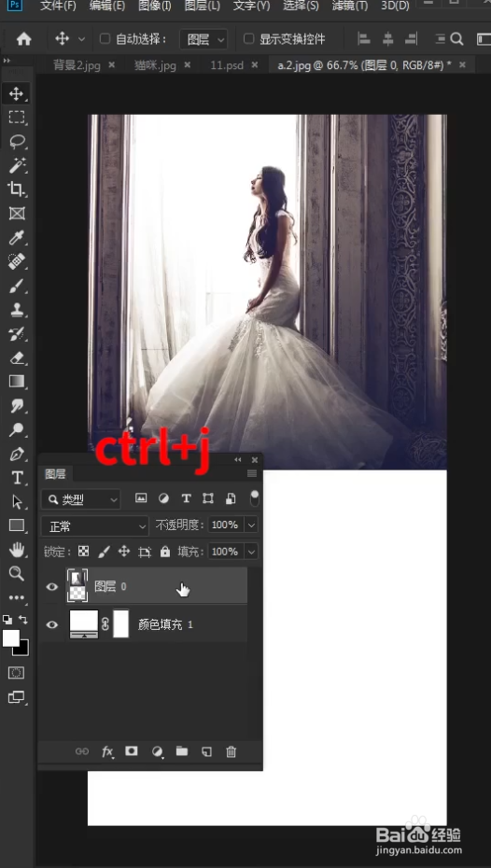Open the 图层(L) menu
491x868 pixels.
[202, 7]
